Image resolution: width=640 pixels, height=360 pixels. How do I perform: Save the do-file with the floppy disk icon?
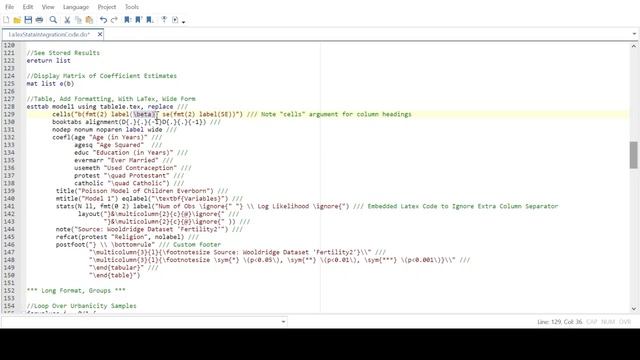pyautogui.click(x=28, y=20)
